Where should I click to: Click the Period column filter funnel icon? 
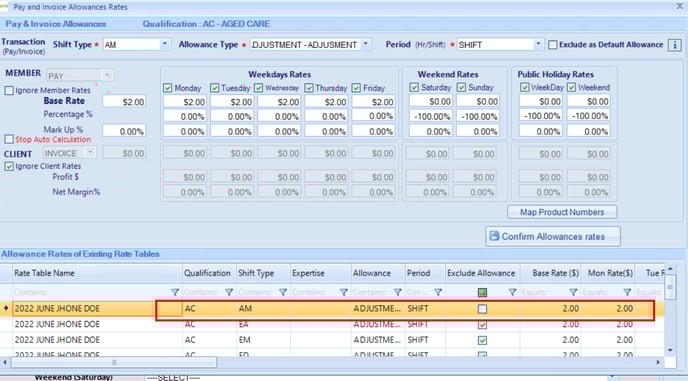(x=438, y=292)
